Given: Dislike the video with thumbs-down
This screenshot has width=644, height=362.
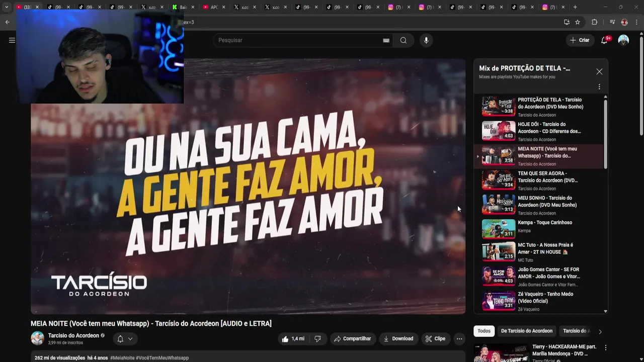Looking at the screenshot, I should tap(317, 339).
